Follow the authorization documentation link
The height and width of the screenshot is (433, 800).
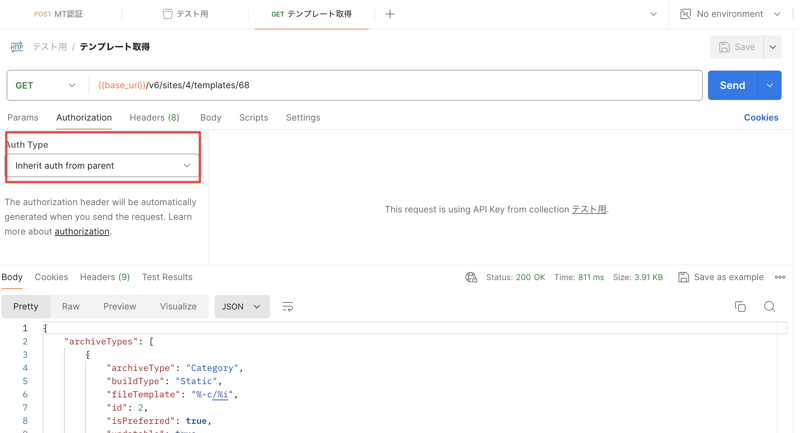tap(82, 231)
